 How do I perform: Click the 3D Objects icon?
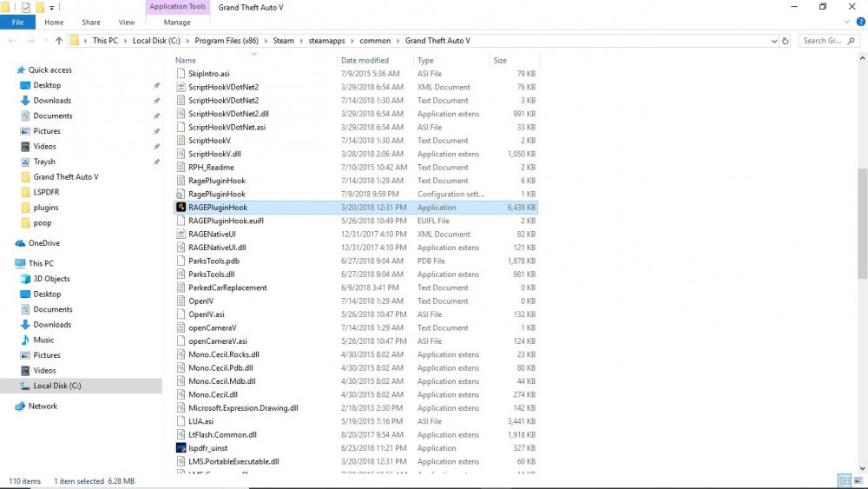(x=25, y=279)
